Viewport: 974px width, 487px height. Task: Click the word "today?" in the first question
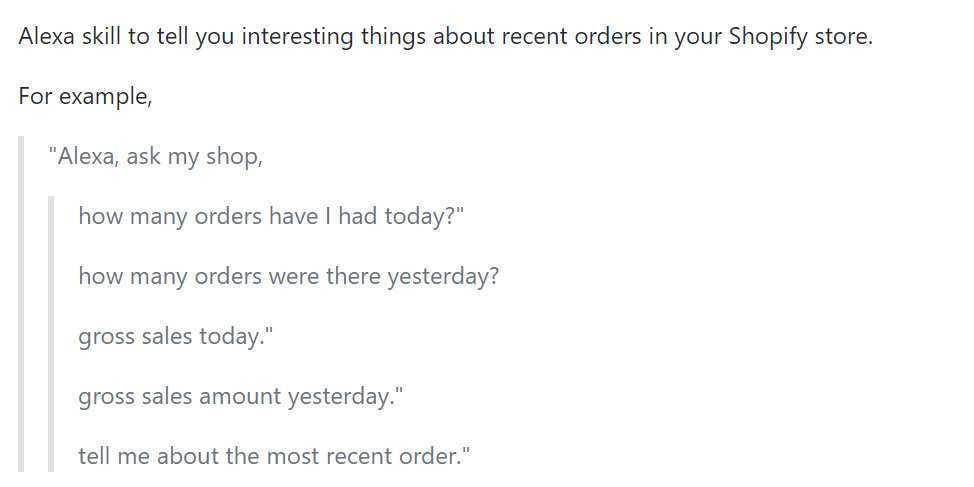(421, 216)
